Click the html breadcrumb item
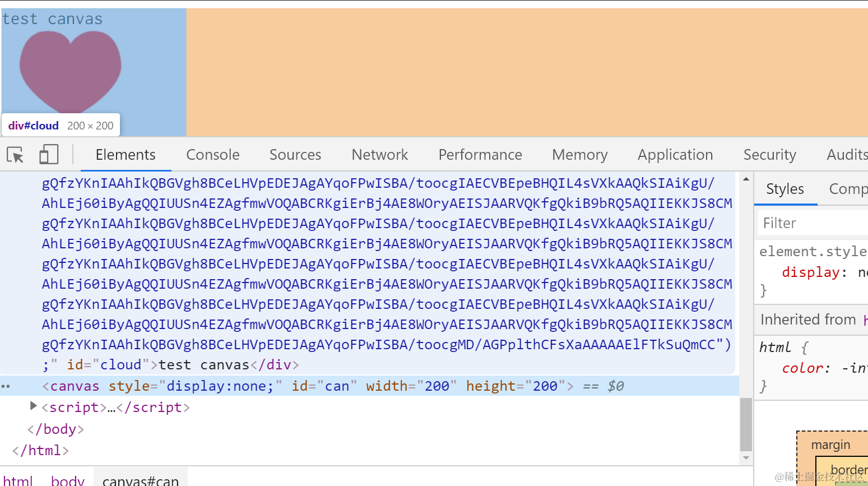This screenshot has height=486, width=868. [x=18, y=480]
